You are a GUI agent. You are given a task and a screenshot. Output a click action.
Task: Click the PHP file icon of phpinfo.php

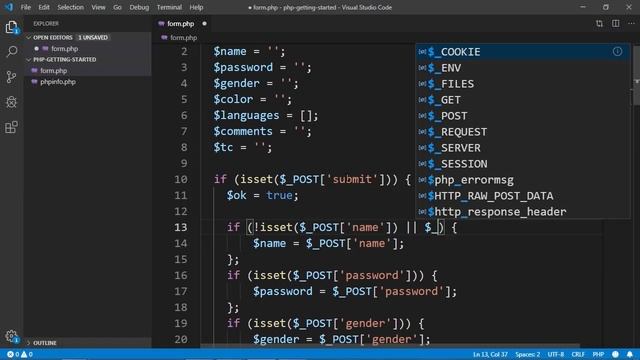34,82
